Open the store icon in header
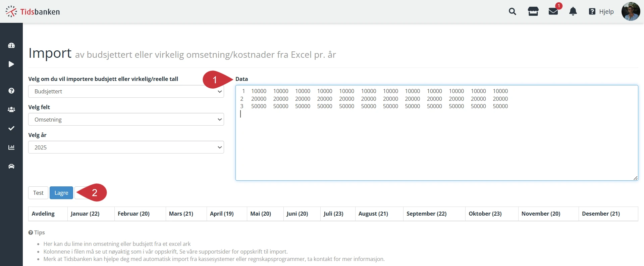 [533, 11]
